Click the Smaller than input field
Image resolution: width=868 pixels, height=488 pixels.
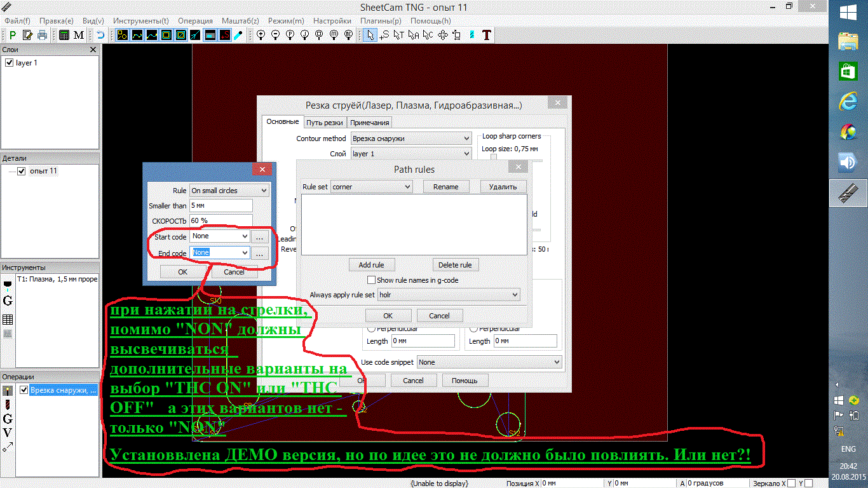coord(221,205)
